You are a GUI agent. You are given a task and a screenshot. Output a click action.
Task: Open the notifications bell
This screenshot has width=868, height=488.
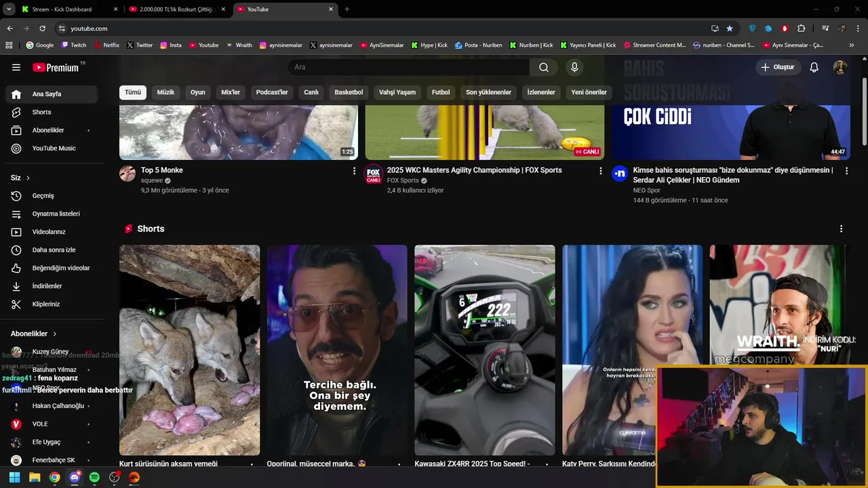[x=814, y=67]
